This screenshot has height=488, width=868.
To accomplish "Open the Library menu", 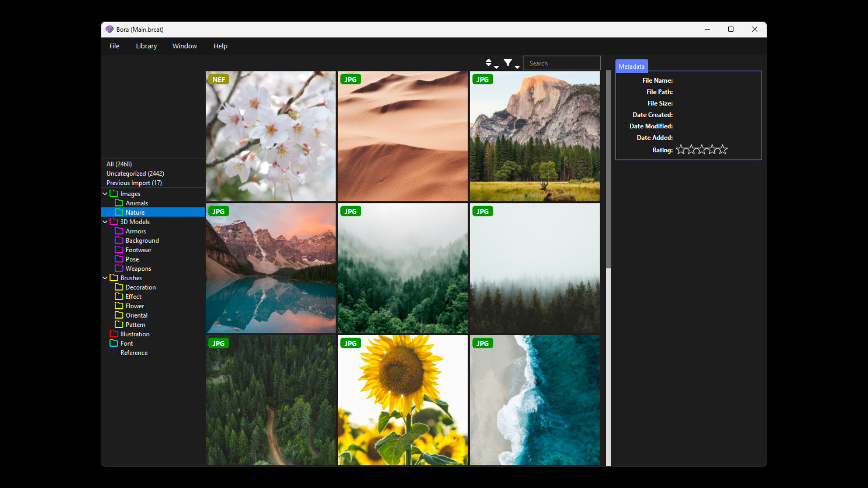I will click(146, 46).
